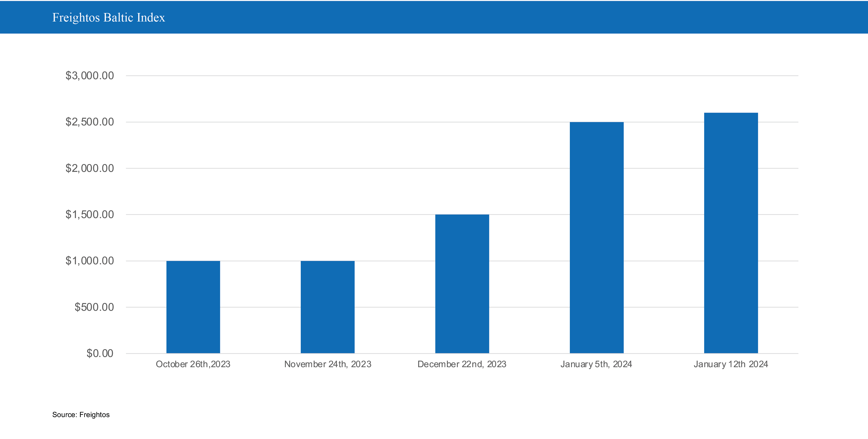Select the October 26th, 2023 bar

click(193, 307)
